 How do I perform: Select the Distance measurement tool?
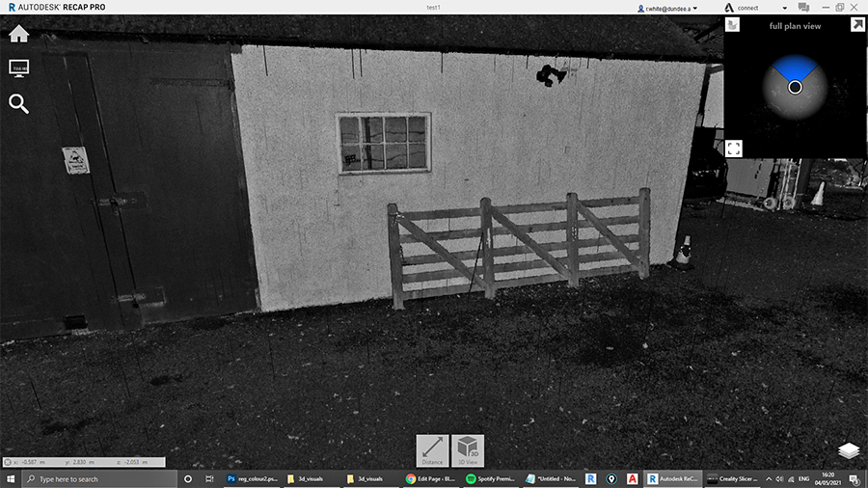[432, 450]
